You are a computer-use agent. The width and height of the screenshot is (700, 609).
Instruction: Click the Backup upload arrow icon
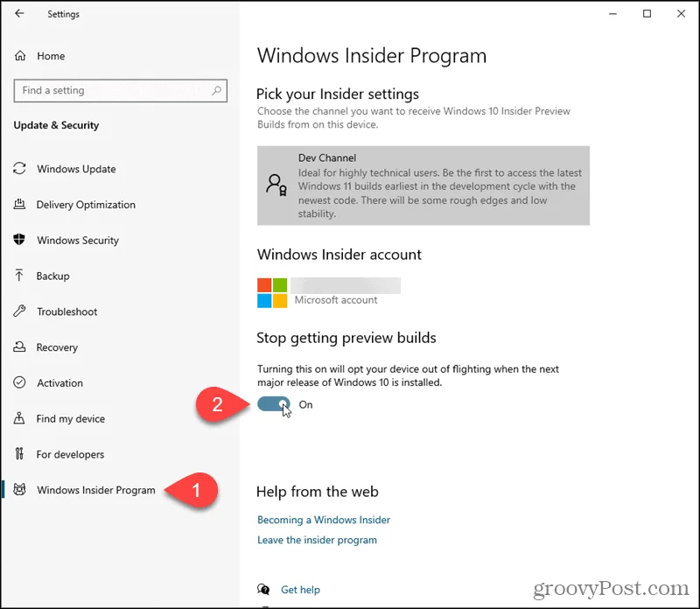click(19, 276)
